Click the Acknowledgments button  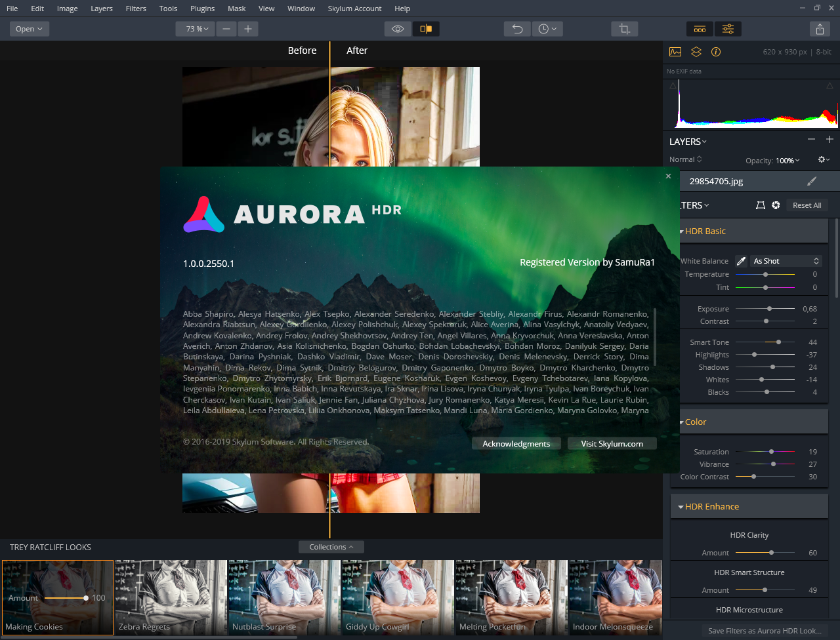[516, 444]
